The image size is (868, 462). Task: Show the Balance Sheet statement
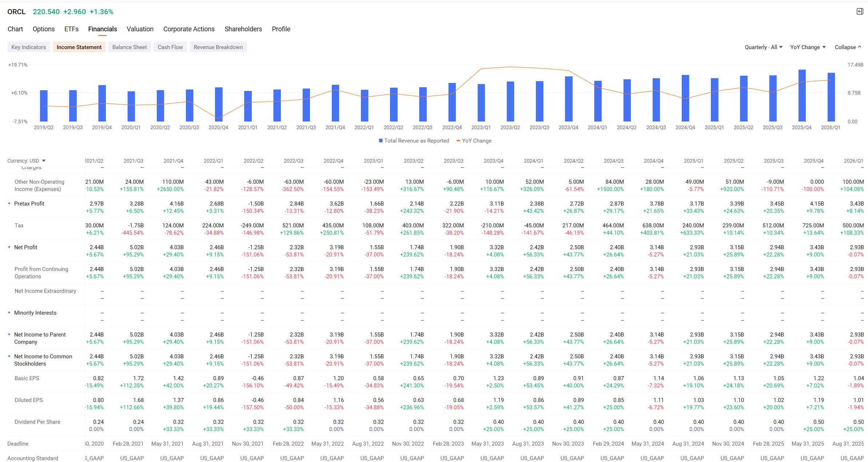130,47
